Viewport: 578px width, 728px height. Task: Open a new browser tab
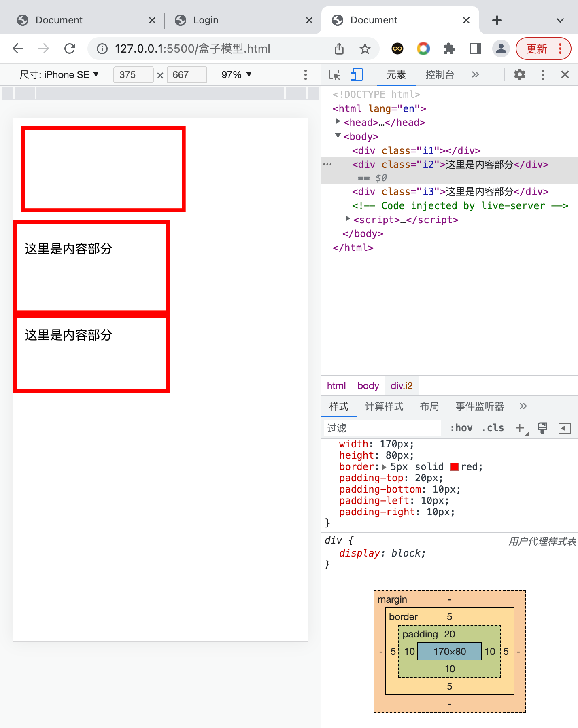(497, 20)
